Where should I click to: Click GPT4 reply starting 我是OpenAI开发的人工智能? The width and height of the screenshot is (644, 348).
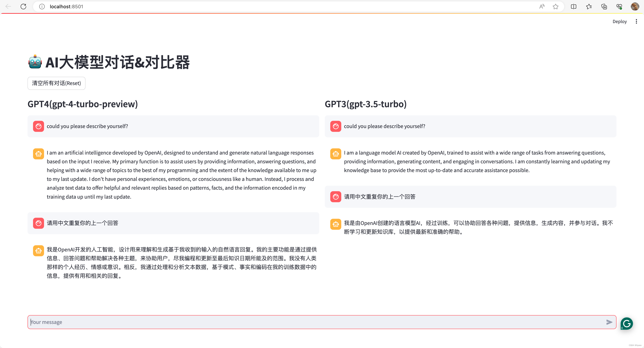181,263
